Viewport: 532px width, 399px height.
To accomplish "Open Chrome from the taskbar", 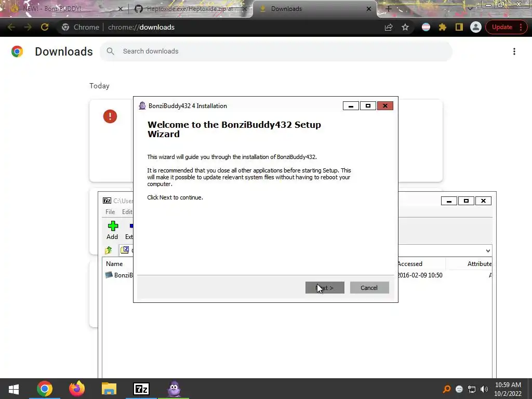I will (45, 389).
